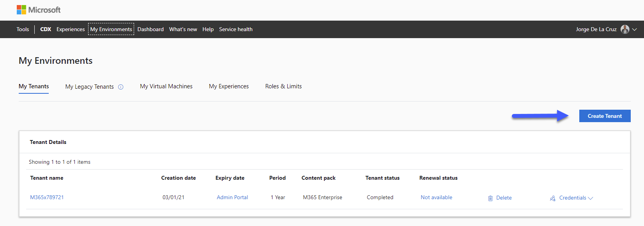Open the Experiences menu item
Image resolution: width=644 pixels, height=226 pixels.
[x=71, y=29]
